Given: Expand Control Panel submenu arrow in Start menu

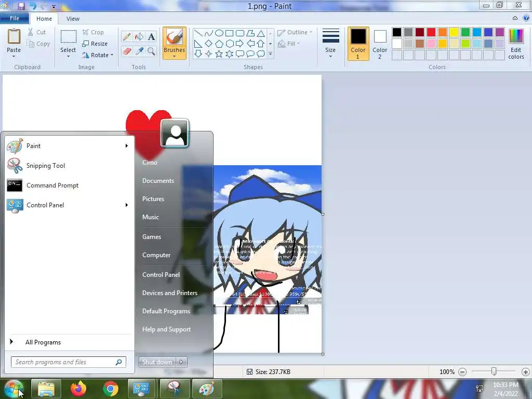Looking at the screenshot, I should [127, 205].
